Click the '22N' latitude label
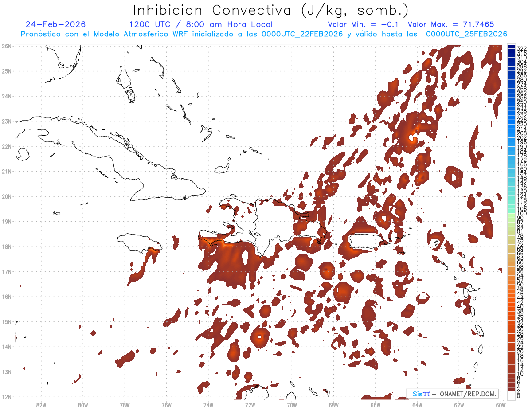Screen dimensions: 532x411 click(7, 146)
